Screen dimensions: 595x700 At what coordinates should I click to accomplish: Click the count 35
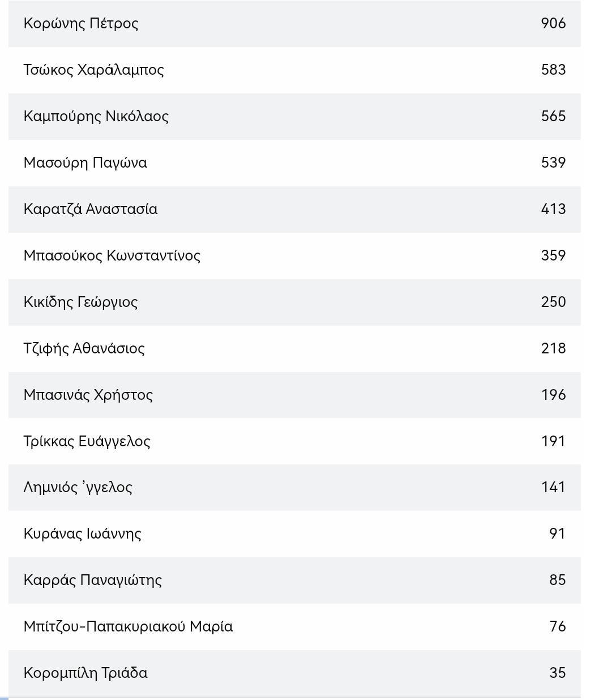click(x=557, y=673)
